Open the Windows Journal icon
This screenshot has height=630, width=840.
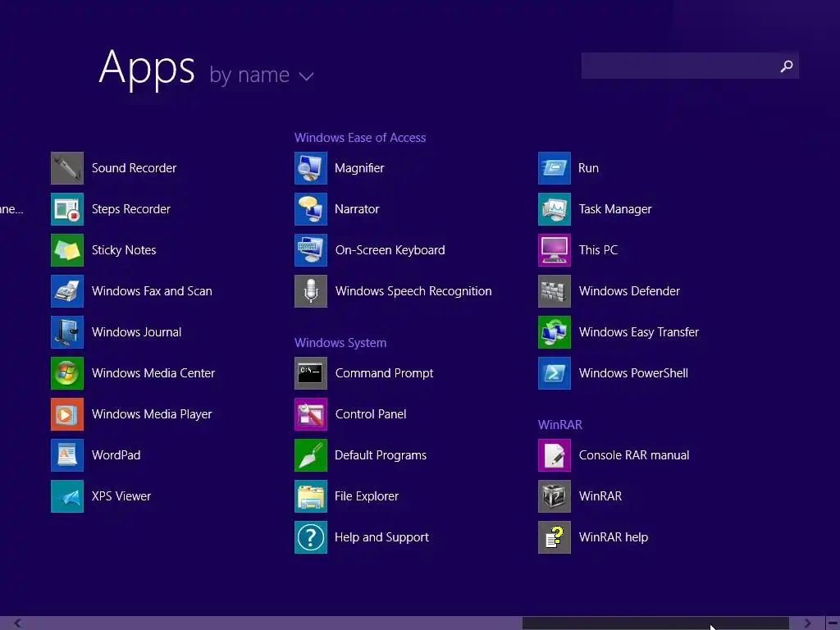67,332
